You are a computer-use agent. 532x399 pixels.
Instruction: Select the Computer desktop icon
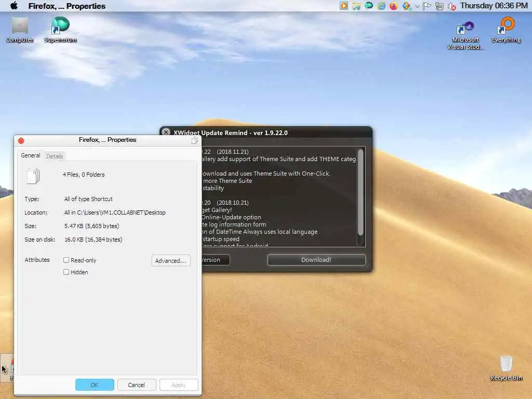point(20,30)
